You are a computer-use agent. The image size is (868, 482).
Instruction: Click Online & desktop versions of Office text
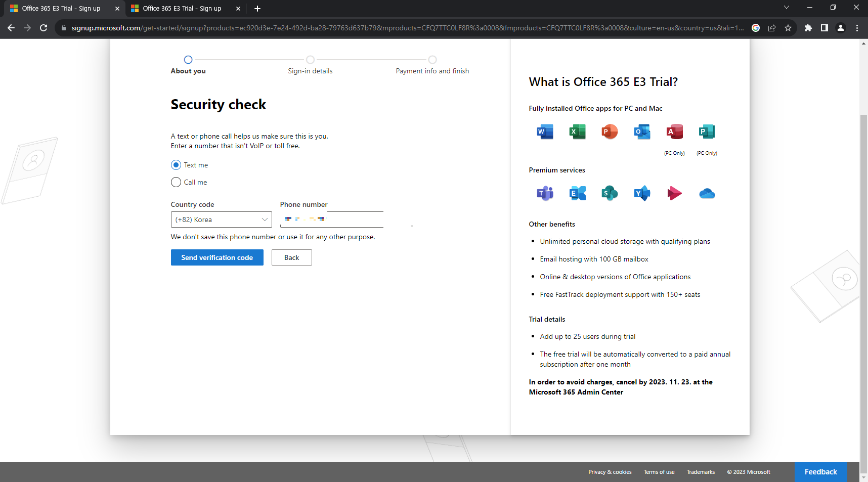(x=615, y=277)
